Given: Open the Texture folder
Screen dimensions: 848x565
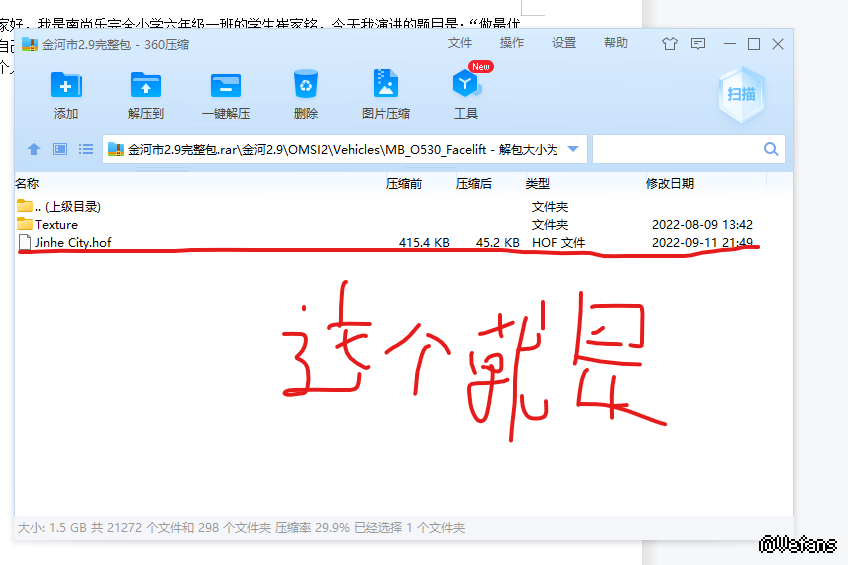Looking at the screenshot, I should point(56,224).
